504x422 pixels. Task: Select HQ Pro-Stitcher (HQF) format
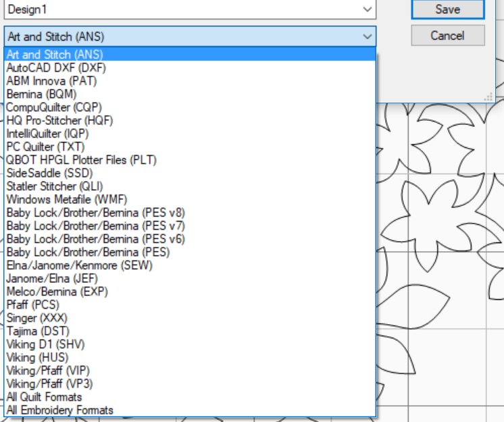pos(190,120)
